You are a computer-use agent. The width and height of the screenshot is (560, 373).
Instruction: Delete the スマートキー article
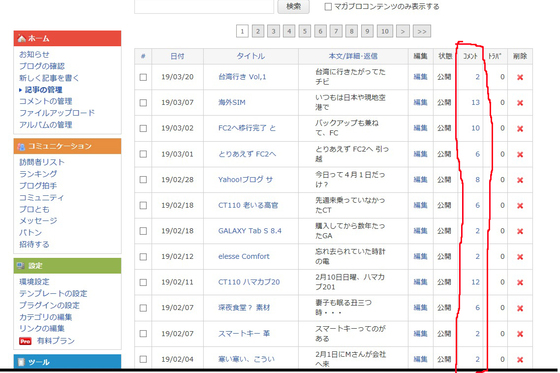pyautogui.click(x=520, y=334)
